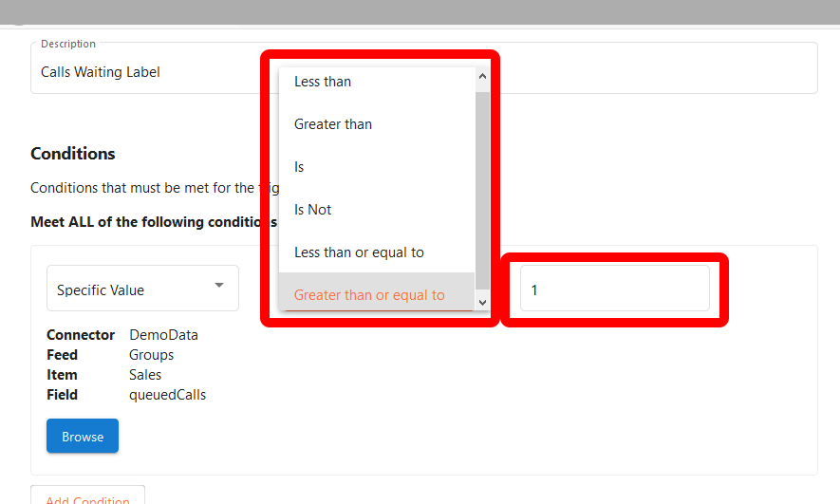Pick the "Is" comparison option
This screenshot has height=504, width=840.
(299, 167)
